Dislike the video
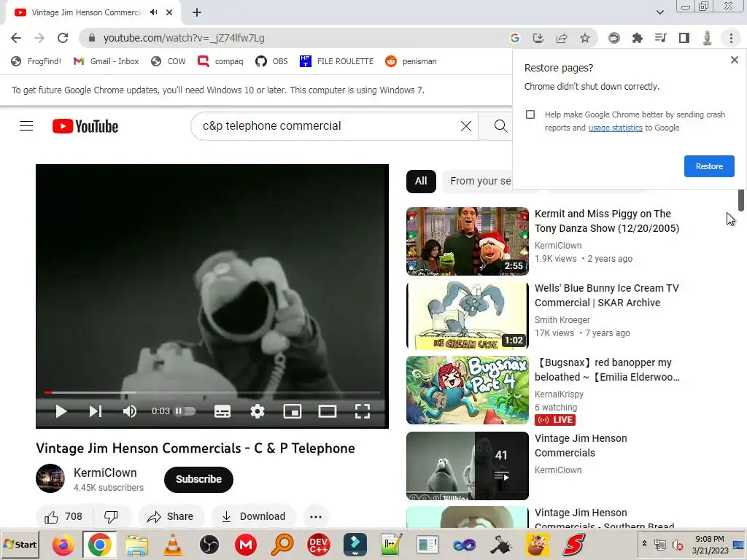 tap(111, 517)
